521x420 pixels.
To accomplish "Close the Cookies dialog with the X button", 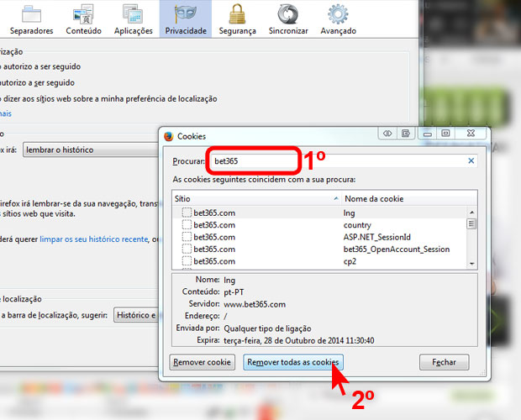I will 471,134.
